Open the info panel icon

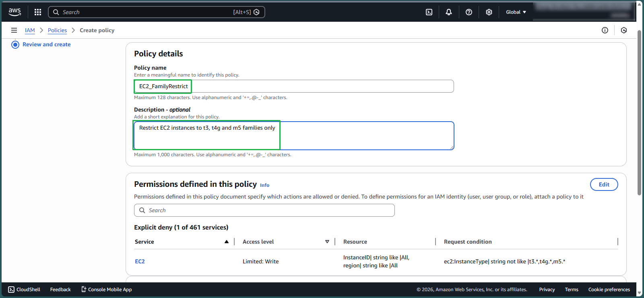tap(605, 30)
